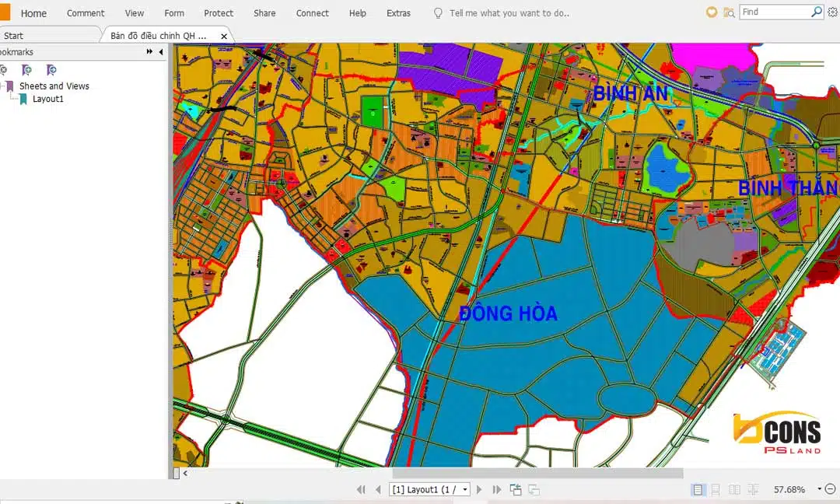The width and height of the screenshot is (840, 504).
Task: Click the BÌNH AN label on the map
Action: pos(631,94)
